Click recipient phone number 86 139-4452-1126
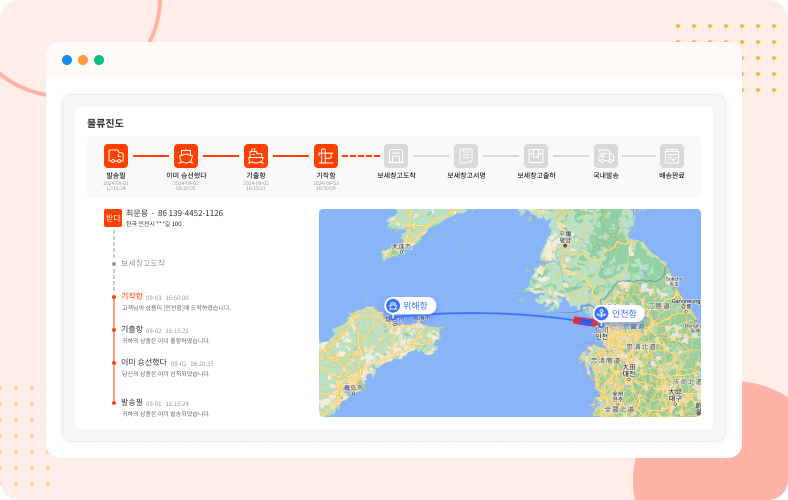The height and width of the screenshot is (500, 788). click(190, 213)
